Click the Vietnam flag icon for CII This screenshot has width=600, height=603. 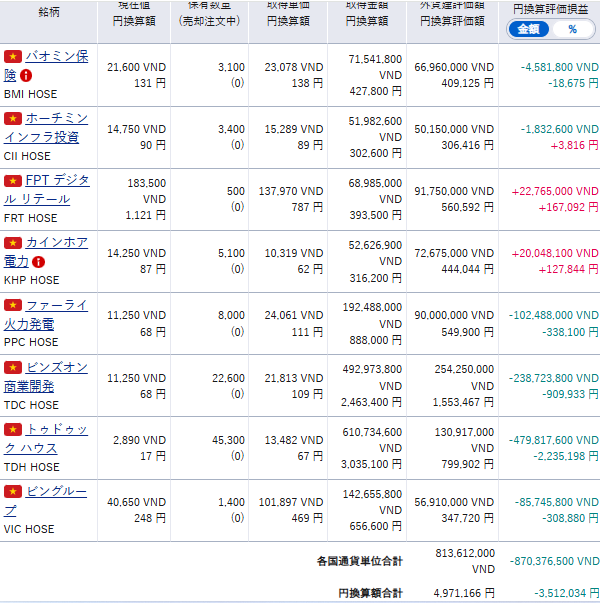click(x=13, y=119)
